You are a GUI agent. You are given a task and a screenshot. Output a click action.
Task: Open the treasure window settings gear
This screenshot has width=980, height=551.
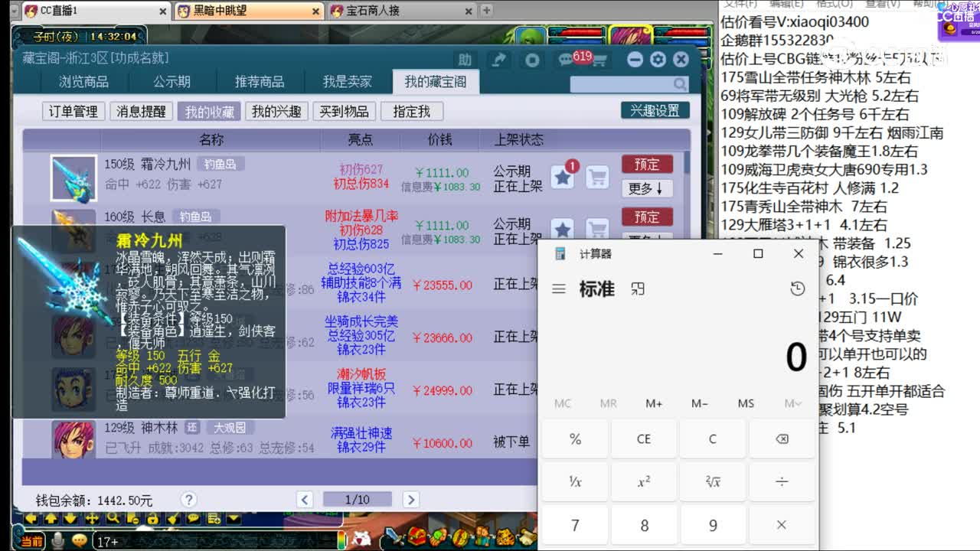(658, 60)
